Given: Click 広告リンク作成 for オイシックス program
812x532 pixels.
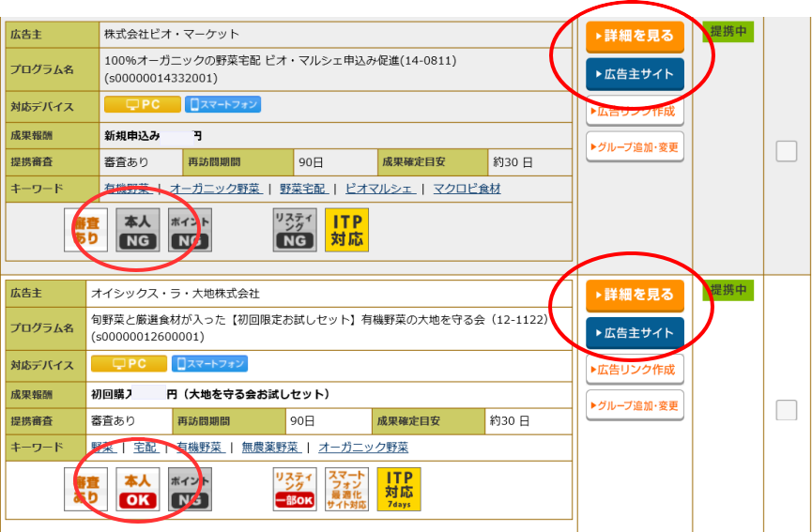Looking at the screenshot, I should tap(635, 370).
